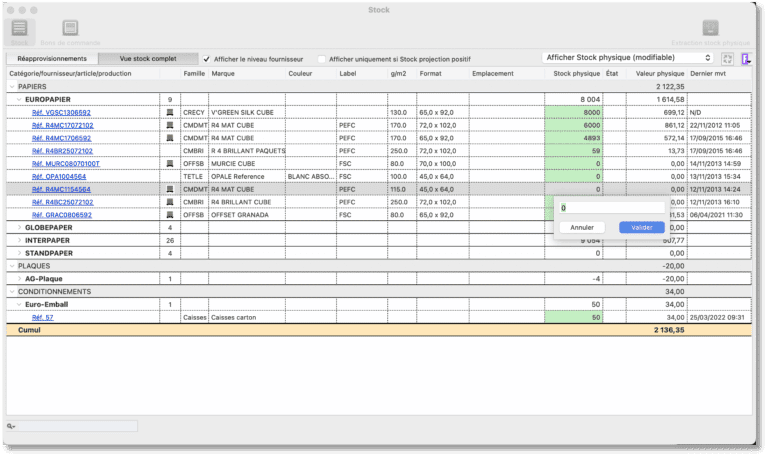Click the stock icon in Réf. R4BC25072102 row
Image resolution: width=768 pixels, height=457 pixels.
170,202
